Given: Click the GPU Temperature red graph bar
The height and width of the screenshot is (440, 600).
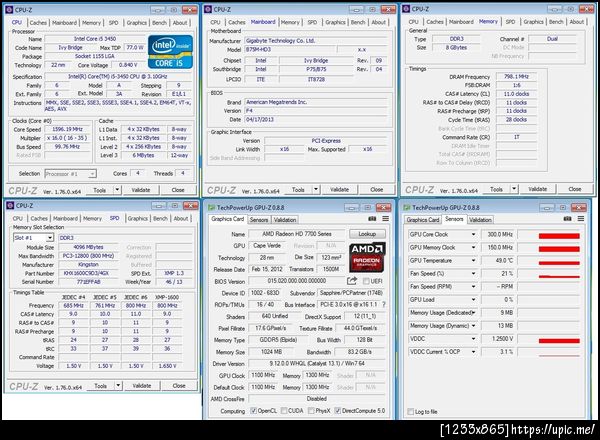Looking at the screenshot, I should click(559, 263).
